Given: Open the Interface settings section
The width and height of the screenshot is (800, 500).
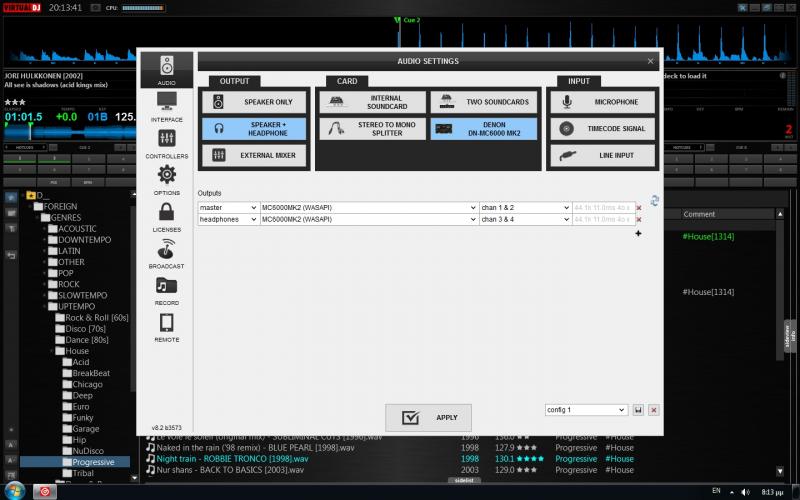Looking at the screenshot, I should pyautogui.click(x=166, y=105).
